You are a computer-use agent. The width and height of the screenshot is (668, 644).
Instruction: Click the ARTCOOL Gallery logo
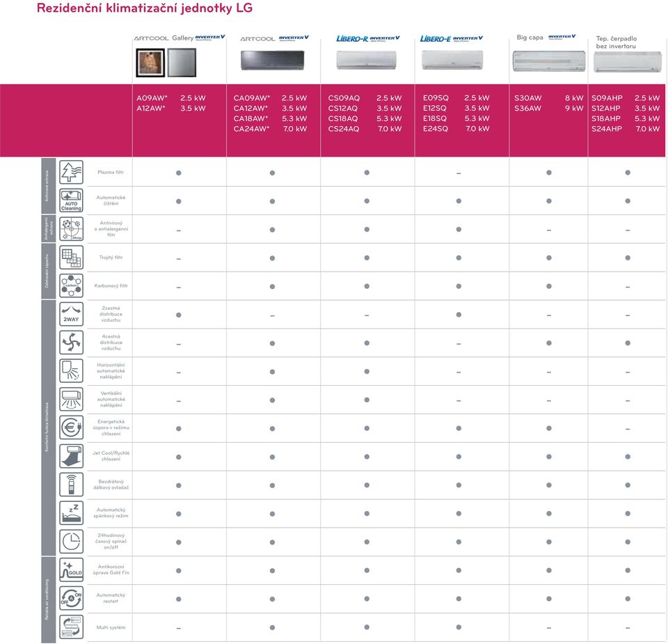tap(164, 38)
